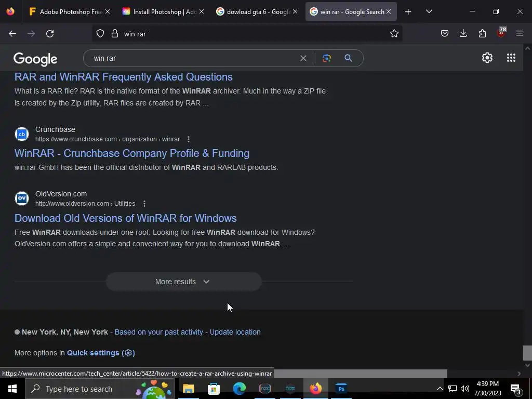The image size is (532, 399).
Task: Click the Windows taskbar search box
Action: point(100,389)
